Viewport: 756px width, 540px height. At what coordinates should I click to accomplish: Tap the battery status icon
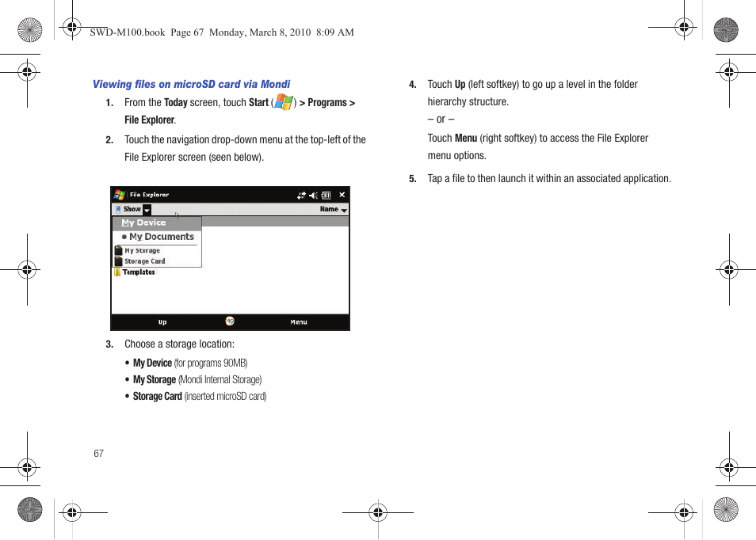(x=326, y=195)
